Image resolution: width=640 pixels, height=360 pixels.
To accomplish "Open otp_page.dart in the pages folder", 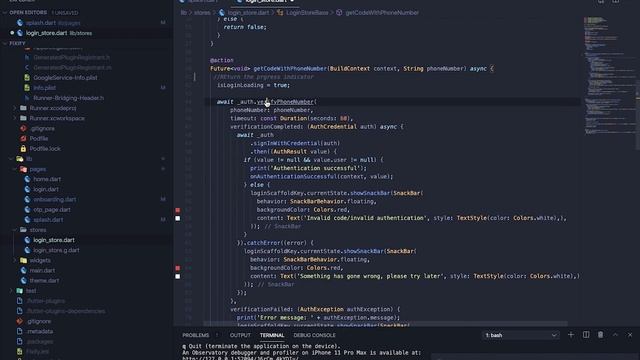I will pyautogui.click(x=52, y=209).
